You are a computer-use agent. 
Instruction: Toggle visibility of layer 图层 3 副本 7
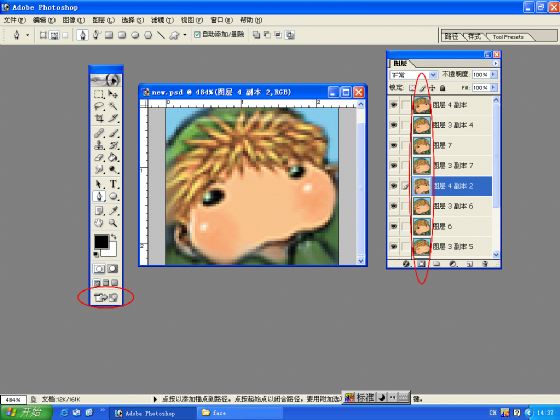pos(394,166)
